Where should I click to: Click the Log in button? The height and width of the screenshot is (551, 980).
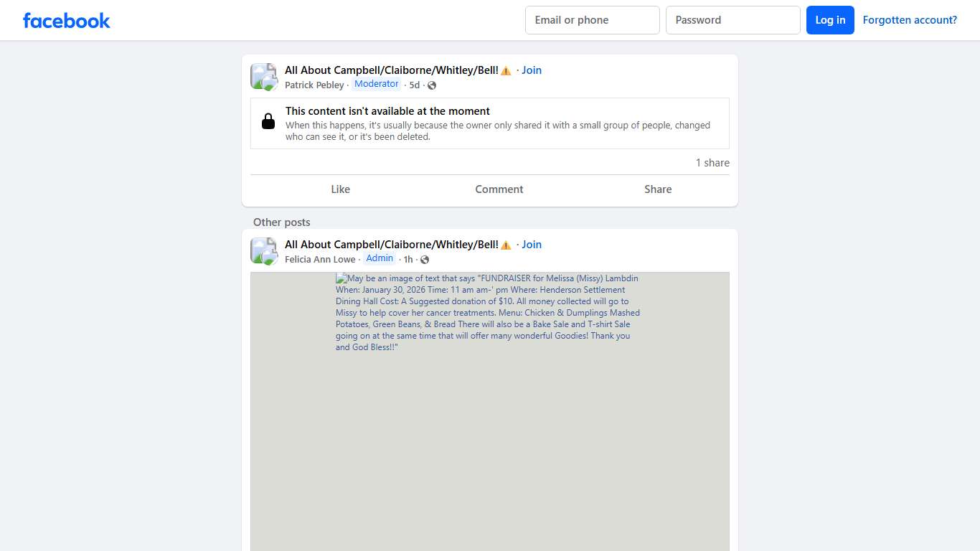point(830,20)
